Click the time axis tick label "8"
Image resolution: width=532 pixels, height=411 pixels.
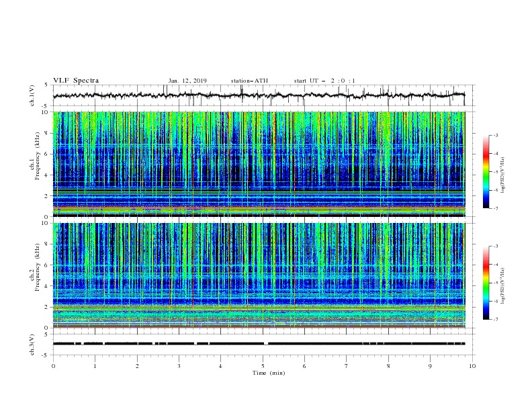point(388,366)
